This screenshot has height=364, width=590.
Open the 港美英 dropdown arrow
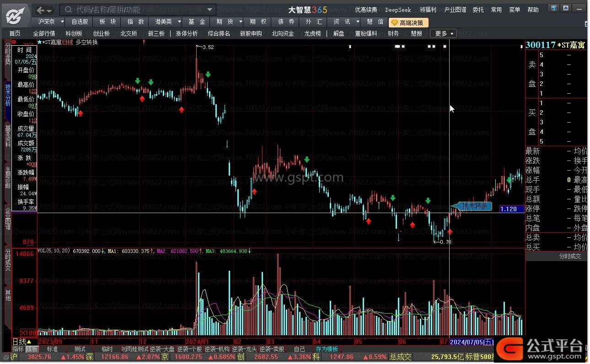(x=179, y=21)
